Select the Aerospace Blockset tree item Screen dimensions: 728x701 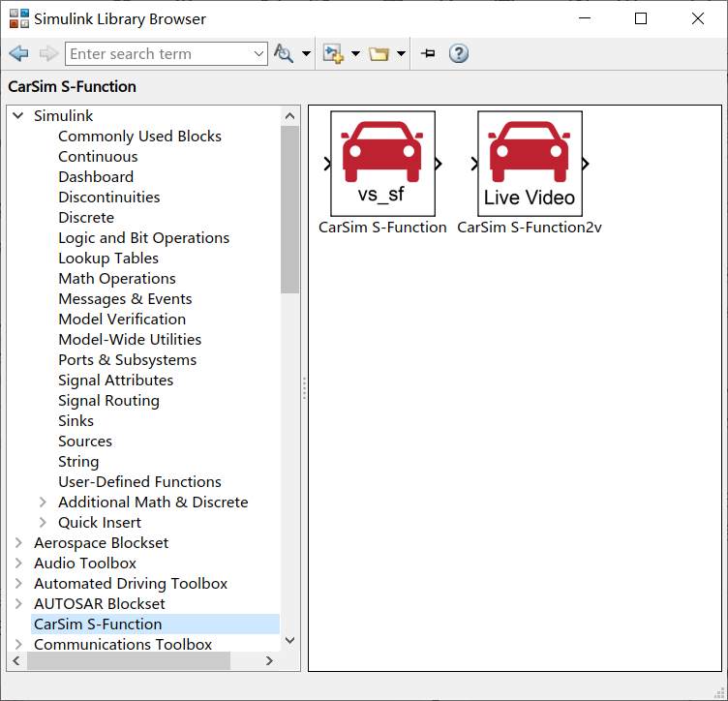click(x=102, y=543)
